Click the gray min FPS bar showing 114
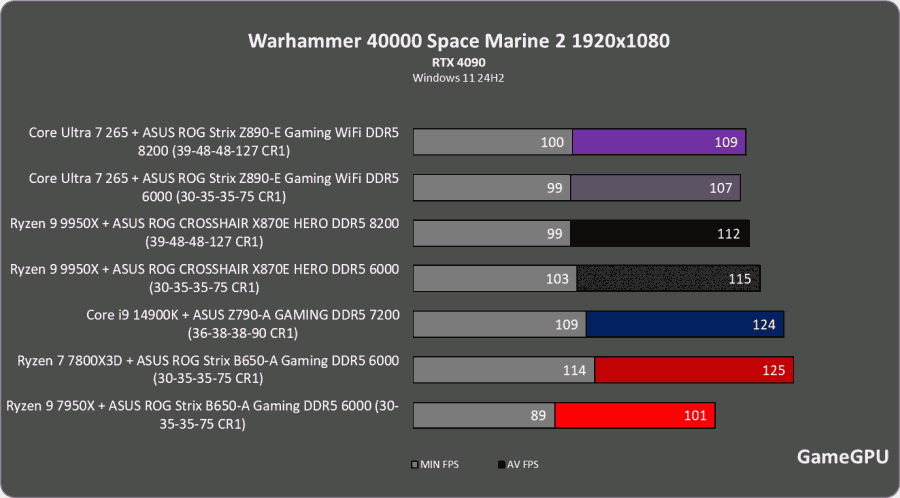Screen dimensions: 900x498 [504, 370]
